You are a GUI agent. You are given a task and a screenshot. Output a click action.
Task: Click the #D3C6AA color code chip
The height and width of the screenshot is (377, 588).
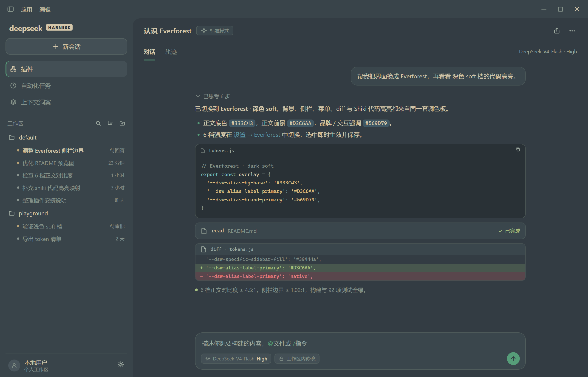pyautogui.click(x=300, y=123)
